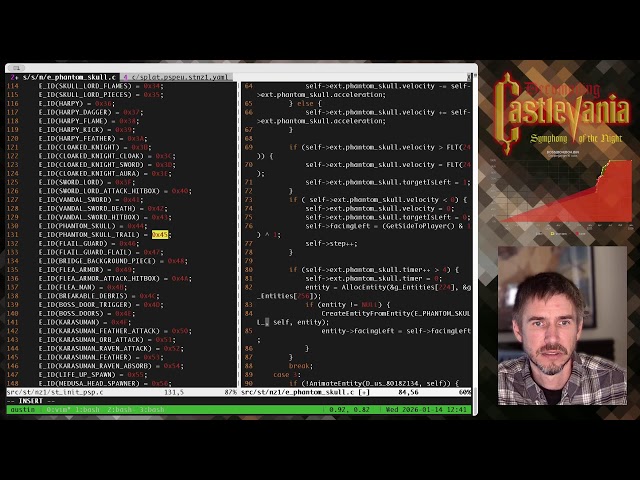
Task: Click the tmux session name austin
Action: coord(23,409)
